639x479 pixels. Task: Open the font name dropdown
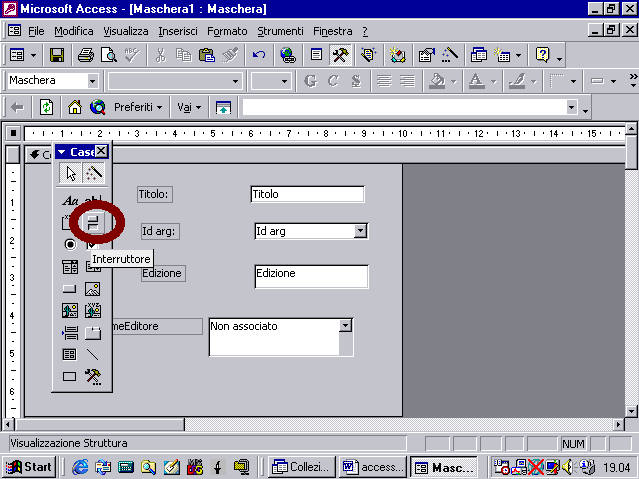tap(235, 81)
